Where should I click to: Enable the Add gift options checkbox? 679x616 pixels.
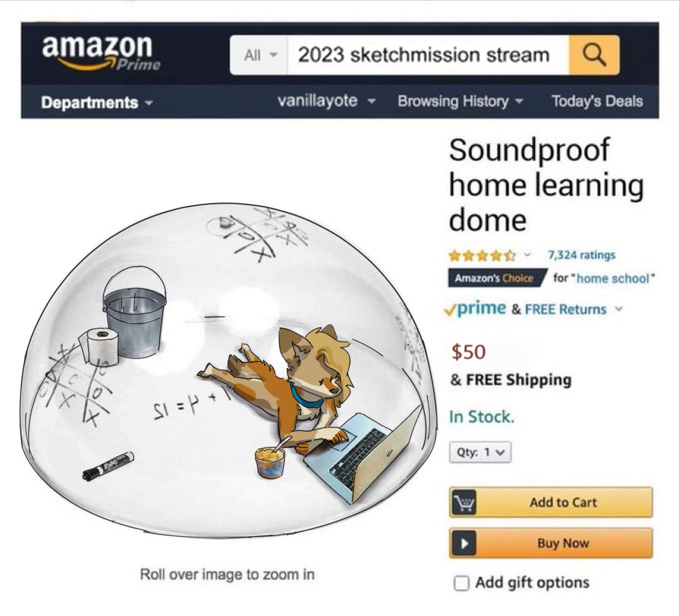tap(462, 583)
